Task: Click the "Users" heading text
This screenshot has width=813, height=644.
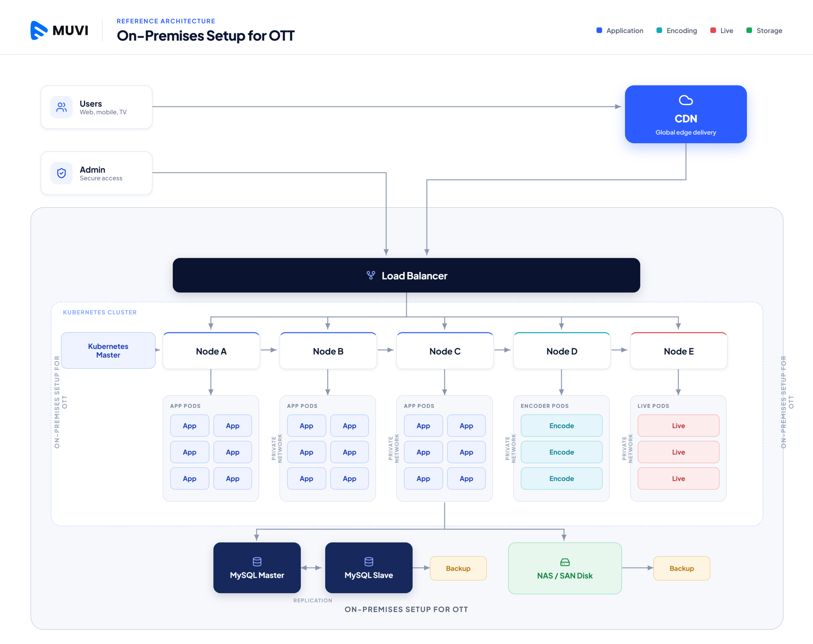Action: (91, 103)
